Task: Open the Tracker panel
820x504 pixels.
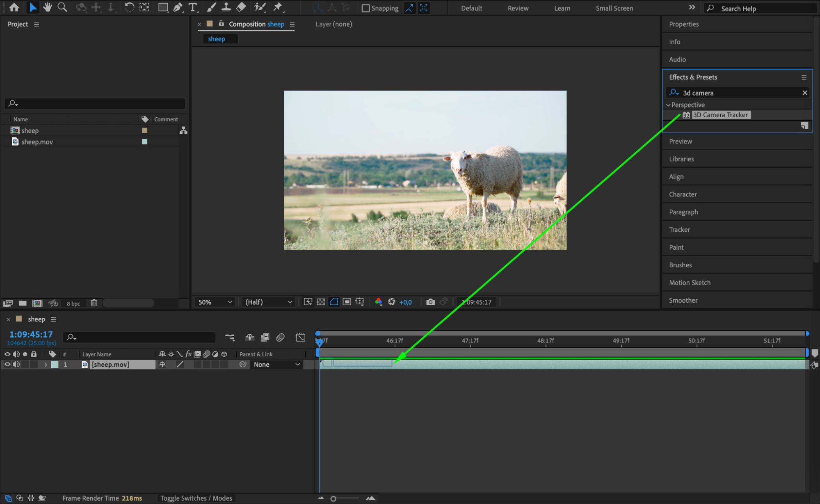Action: (679, 230)
